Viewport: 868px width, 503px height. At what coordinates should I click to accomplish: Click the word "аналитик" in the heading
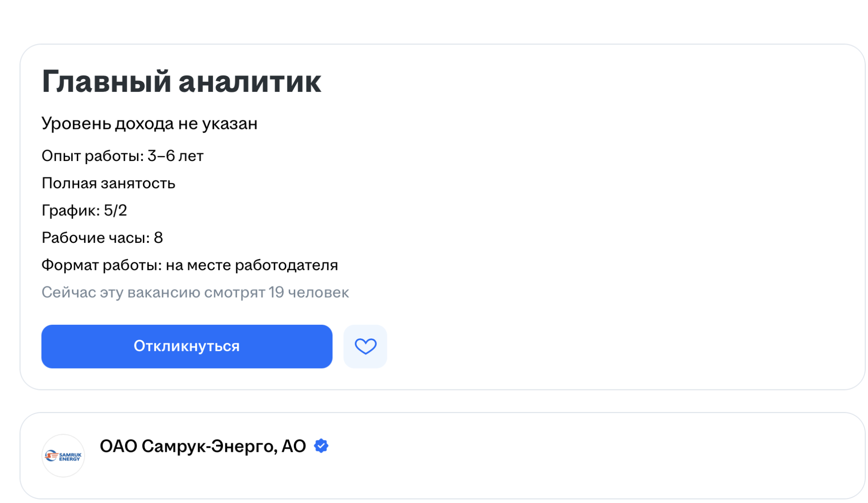[x=250, y=82]
